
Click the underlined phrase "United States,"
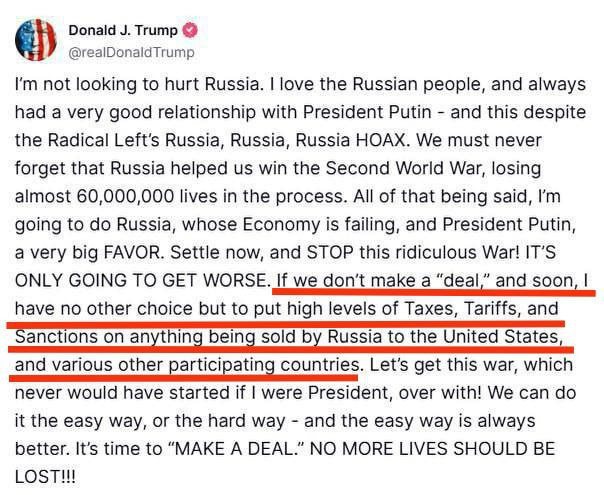[503, 337]
